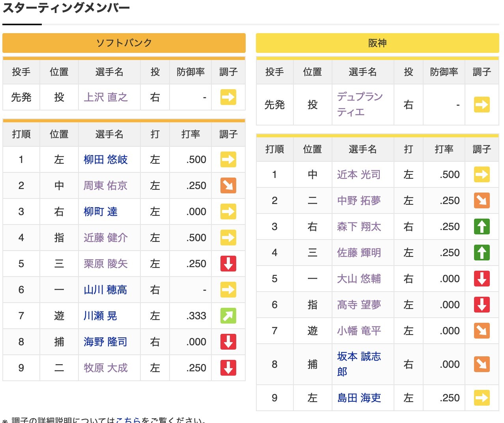Click 柳町 達 yellow condition arrow
Image resolution: width=504 pixels, height=423 pixels.
(x=228, y=211)
